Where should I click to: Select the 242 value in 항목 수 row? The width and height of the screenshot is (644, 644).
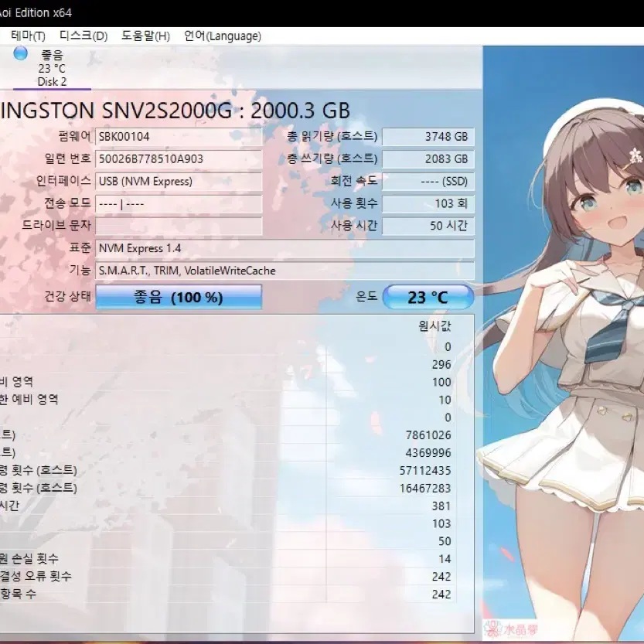441,594
